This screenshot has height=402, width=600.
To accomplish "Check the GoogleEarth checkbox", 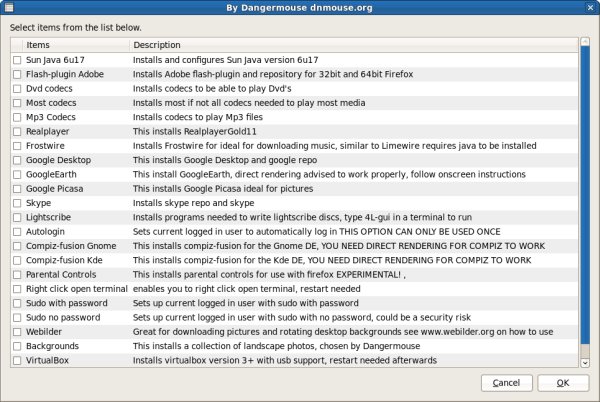I will [17, 174].
